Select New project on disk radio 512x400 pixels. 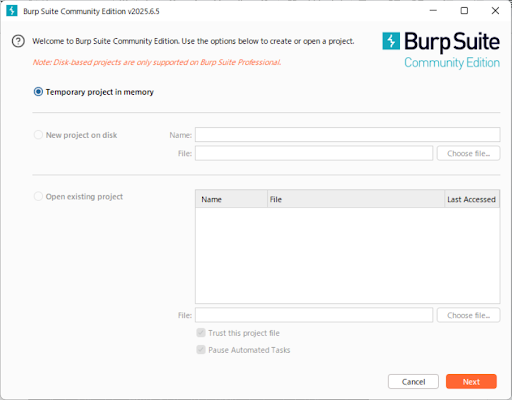38,135
